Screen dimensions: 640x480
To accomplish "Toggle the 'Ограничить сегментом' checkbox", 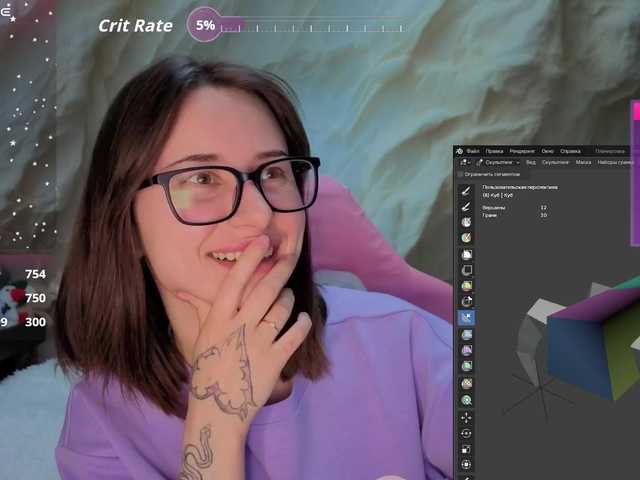I will [x=460, y=174].
